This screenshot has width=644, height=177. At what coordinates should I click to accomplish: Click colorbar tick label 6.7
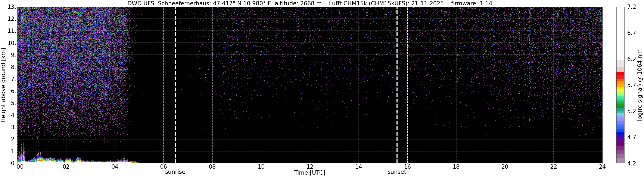click(x=632, y=33)
